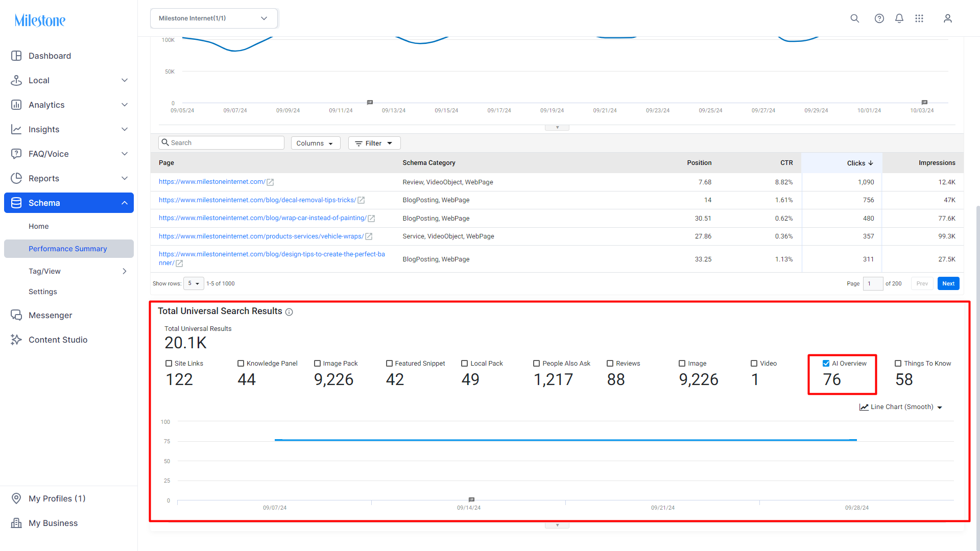
Task: Open design-tips banner external link icon
Action: coord(179,263)
